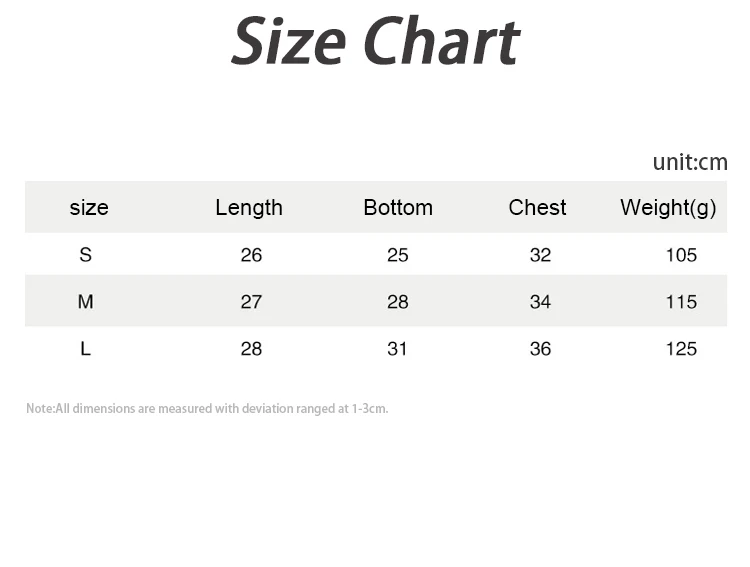This screenshot has width=750, height=567.
Task: Click the unit:cm label
Action: [x=689, y=162]
